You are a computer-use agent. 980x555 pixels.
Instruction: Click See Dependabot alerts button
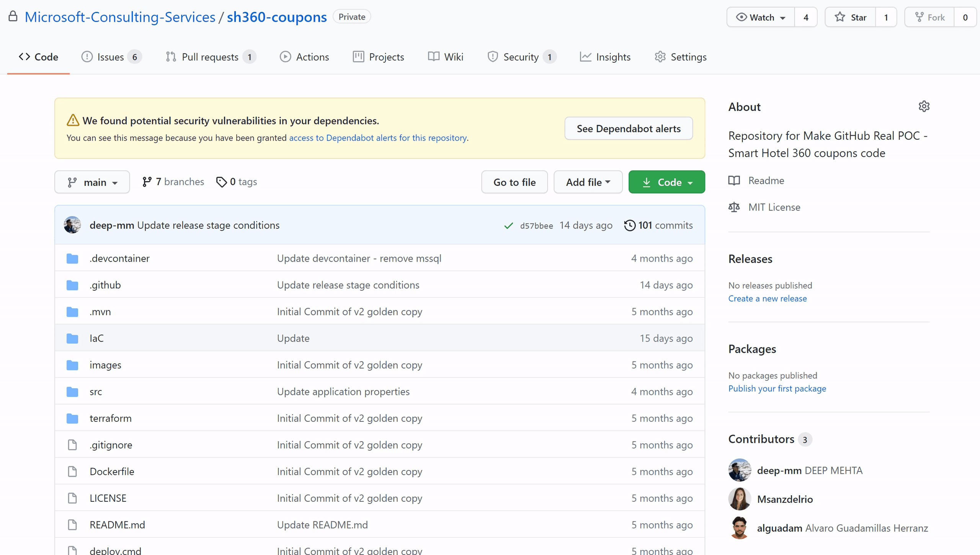629,129
